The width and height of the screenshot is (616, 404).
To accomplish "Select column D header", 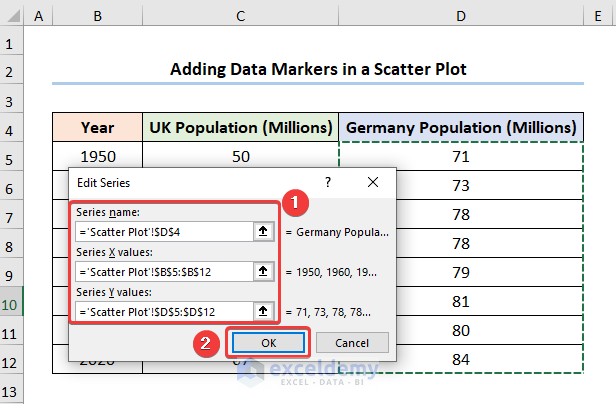I will (x=462, y=16).
